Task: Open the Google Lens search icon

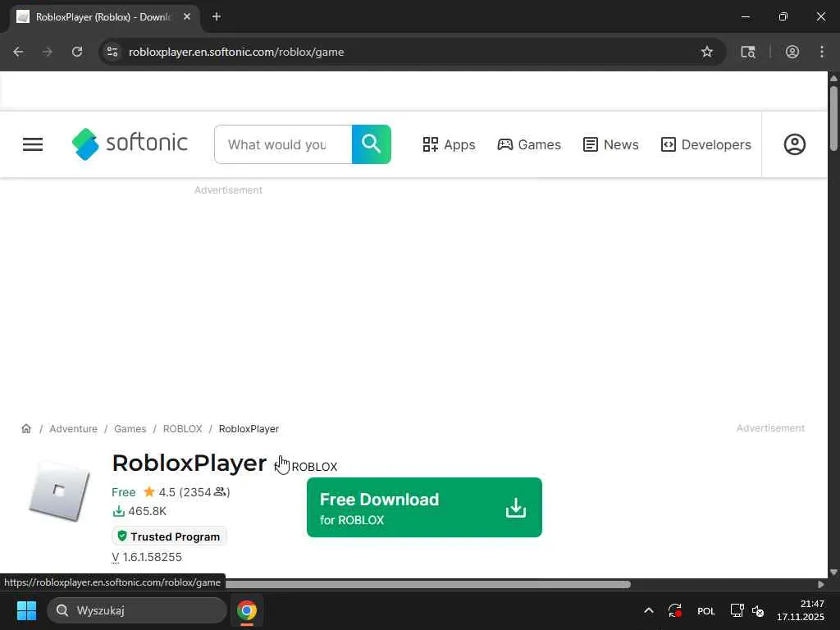Action: (748, 52)
